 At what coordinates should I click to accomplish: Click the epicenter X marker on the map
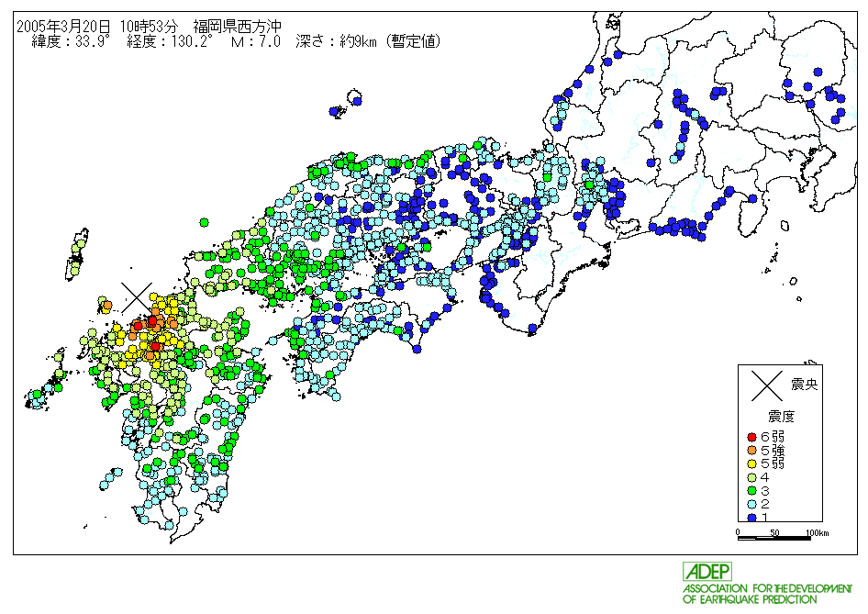[x=137, y=298]
